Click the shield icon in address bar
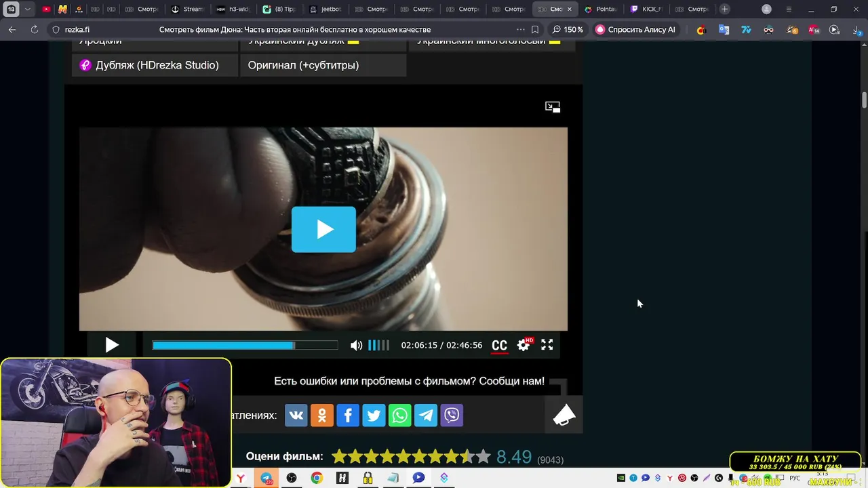Screen dimensions: 868x488 [56, 30]
